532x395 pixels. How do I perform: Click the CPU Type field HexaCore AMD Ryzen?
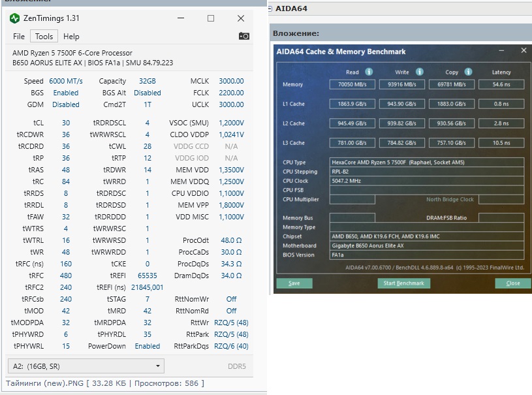427,162
